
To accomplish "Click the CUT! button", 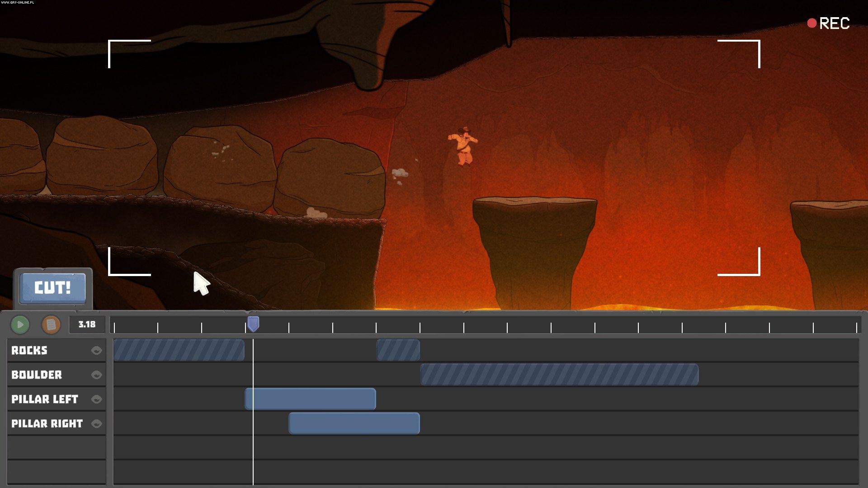I will pyautogui.click(x=53, y=288).
